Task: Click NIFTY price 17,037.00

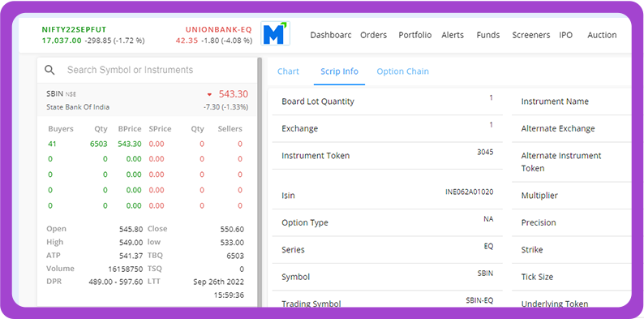Action: [x=62, y=41]
